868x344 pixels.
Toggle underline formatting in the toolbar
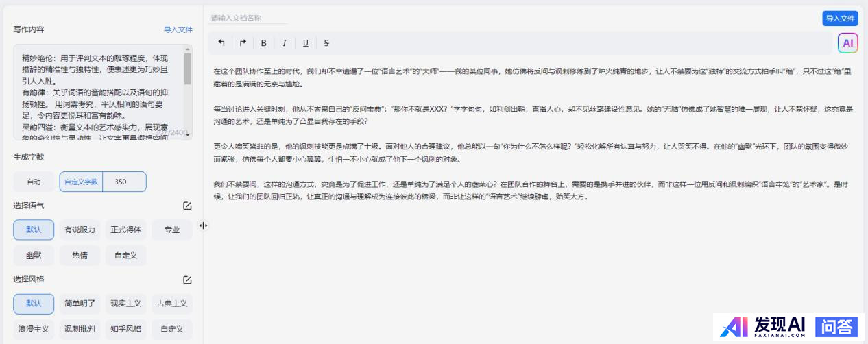pyautogui.click(x=305, y=43)
